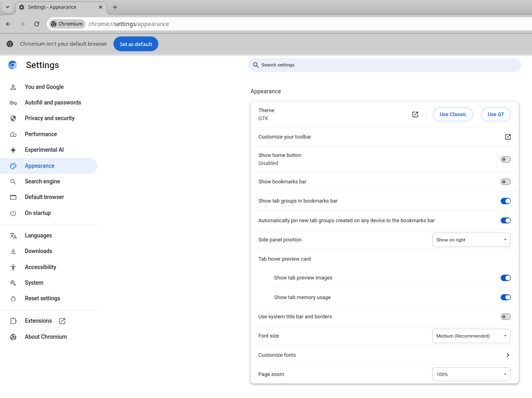Select the Settings - Appearance tab
The width and height of the screenshot is (532, 398).
pyautogui.click(x=61, y=7)
